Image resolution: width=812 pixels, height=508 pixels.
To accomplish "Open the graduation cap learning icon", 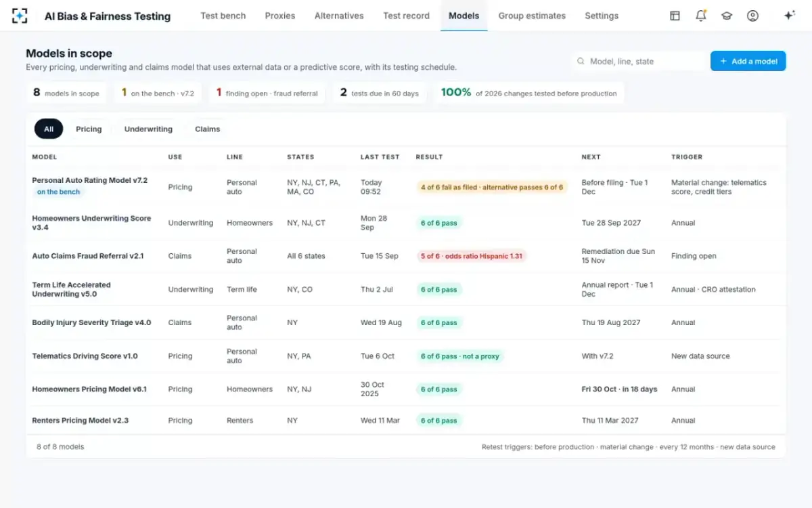I will click(727, 16).
